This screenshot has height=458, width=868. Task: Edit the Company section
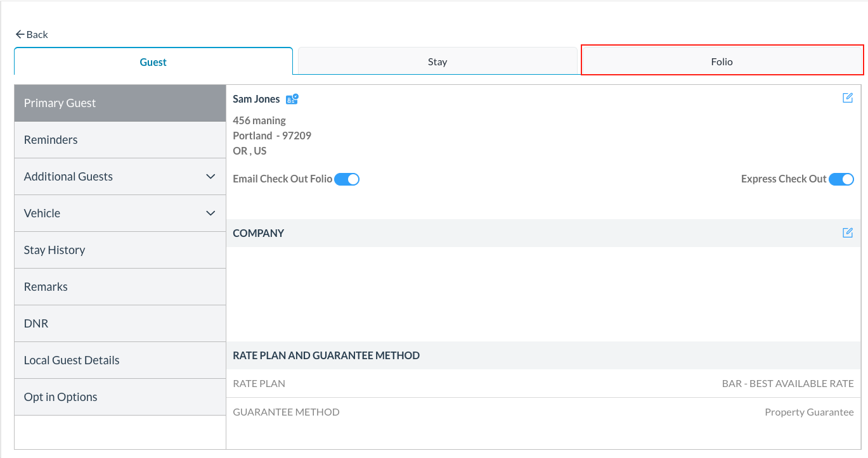(848, 232)
